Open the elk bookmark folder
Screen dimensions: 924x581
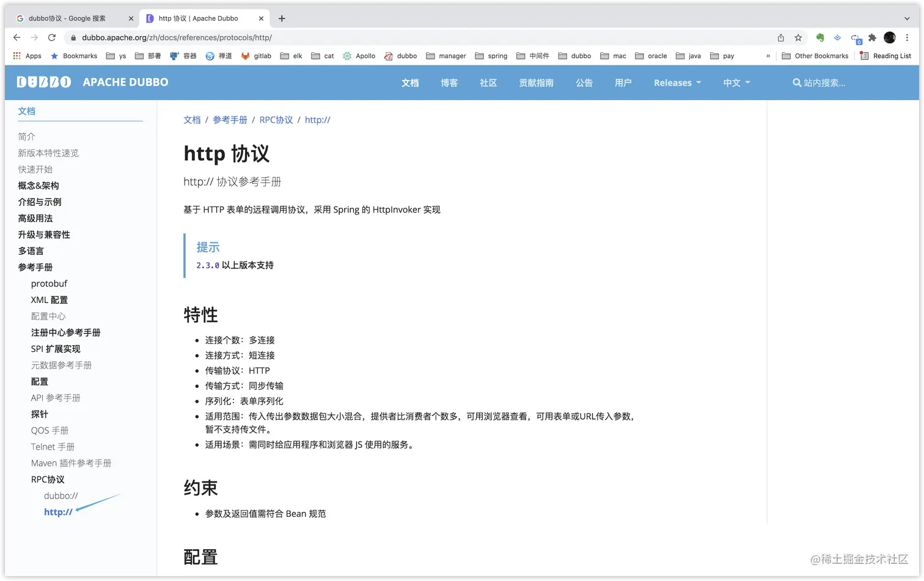coord(291,56)
